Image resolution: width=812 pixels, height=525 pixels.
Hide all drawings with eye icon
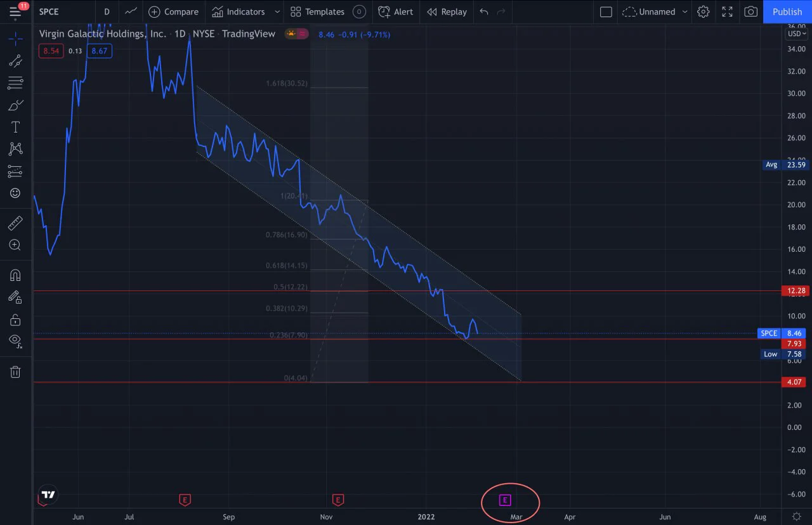[x=15, y=340]
